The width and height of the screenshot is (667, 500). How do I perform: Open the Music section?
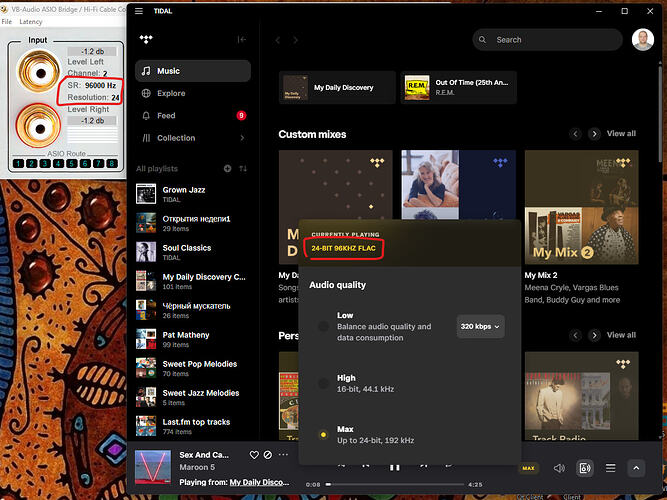point(193,71)
